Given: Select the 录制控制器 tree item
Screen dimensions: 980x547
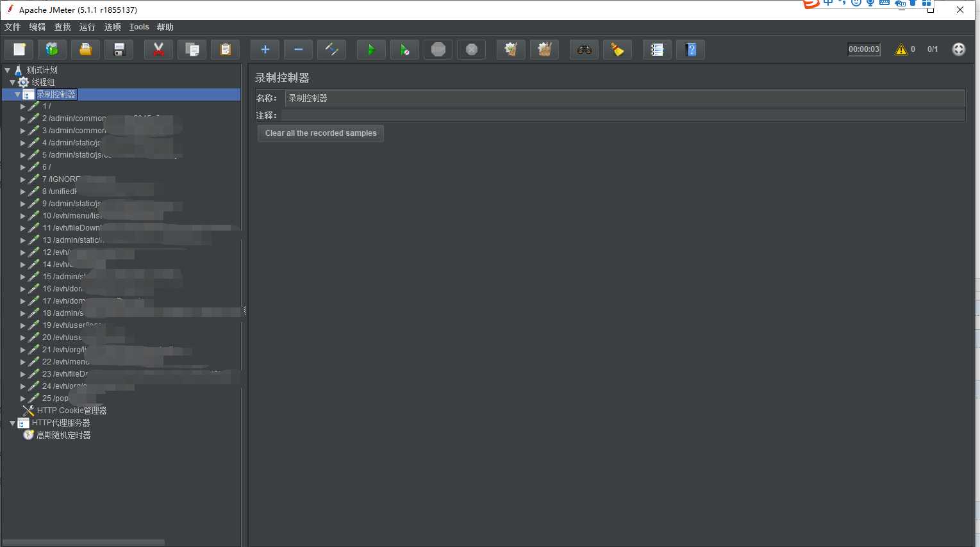Looking at the screenshot, I should click(x=56, y=94).
